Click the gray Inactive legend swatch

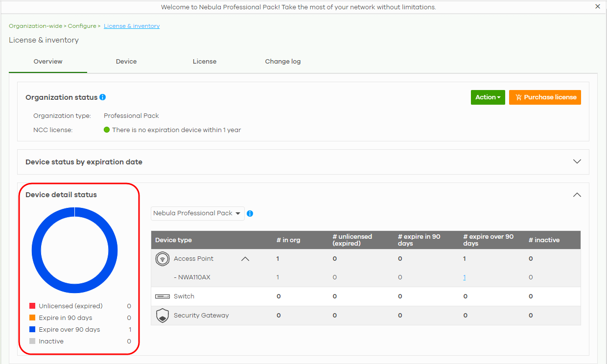(32, 341)
